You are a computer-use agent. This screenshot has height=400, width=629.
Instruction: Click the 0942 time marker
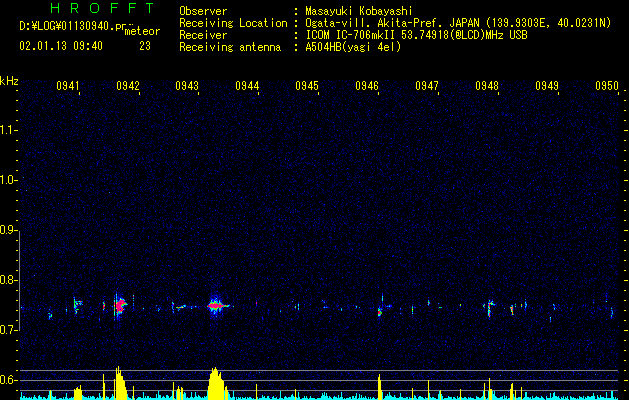coord(128,86)
